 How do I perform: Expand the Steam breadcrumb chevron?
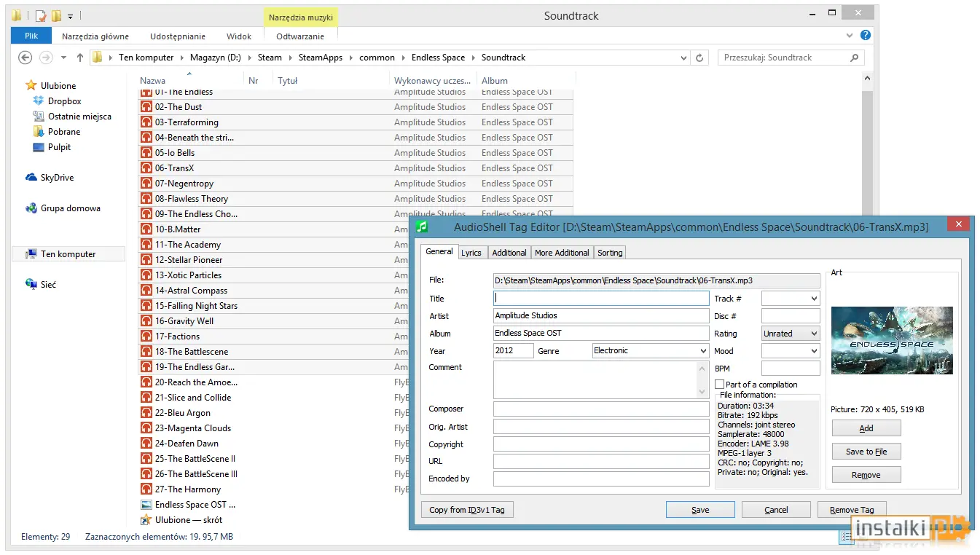click(289, 58)
